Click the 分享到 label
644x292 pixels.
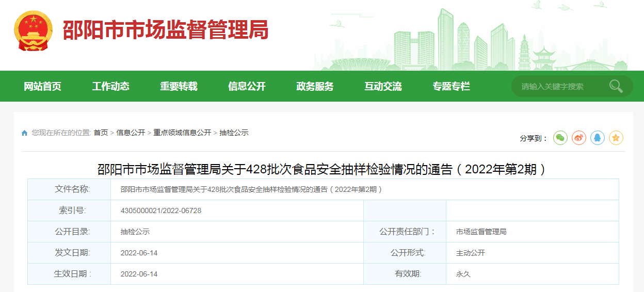pyautogui.click(x=534, y=138)
